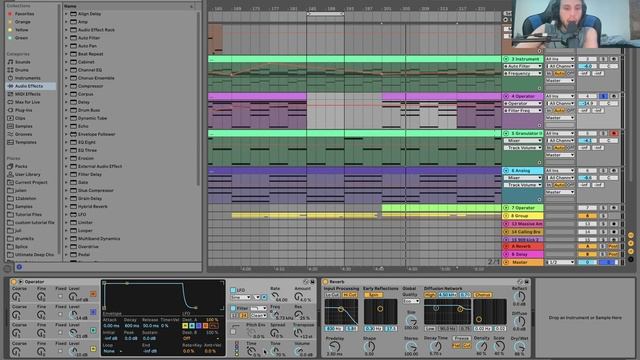Open User Library in Places

pyautogui.click(x=27, y=174)
